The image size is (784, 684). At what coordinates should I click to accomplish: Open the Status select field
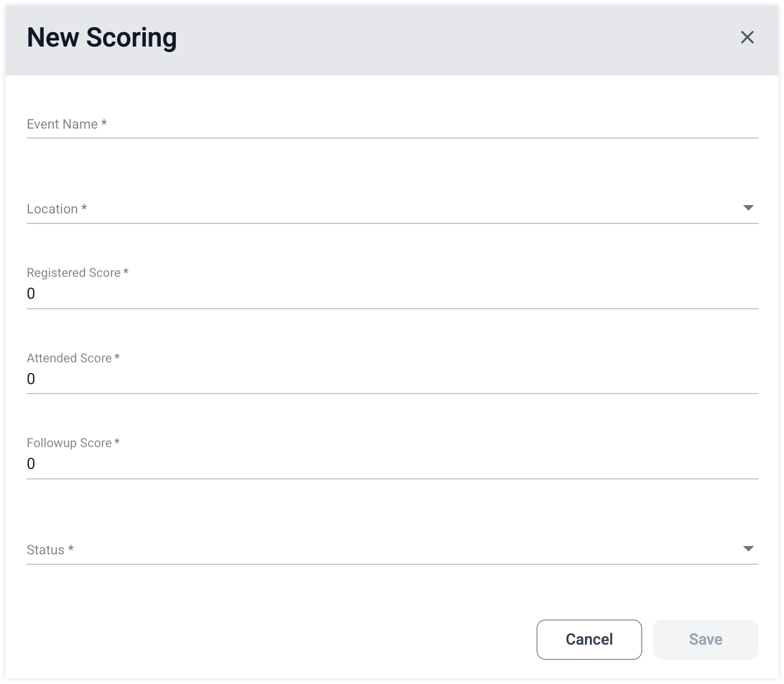[392, 550]
